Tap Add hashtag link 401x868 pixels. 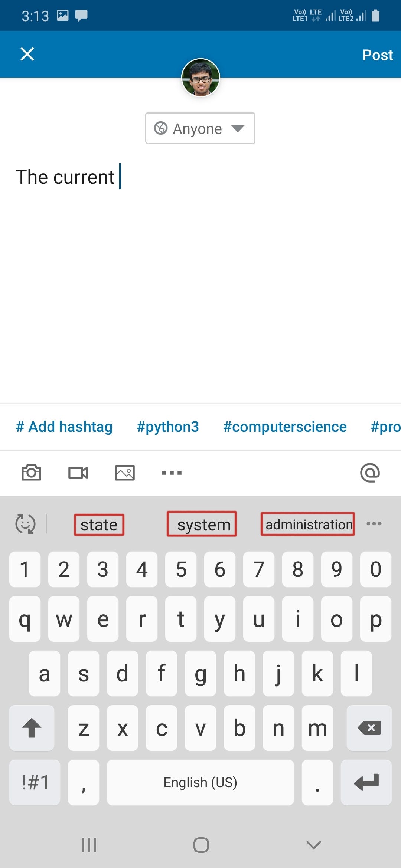[64, 427]
